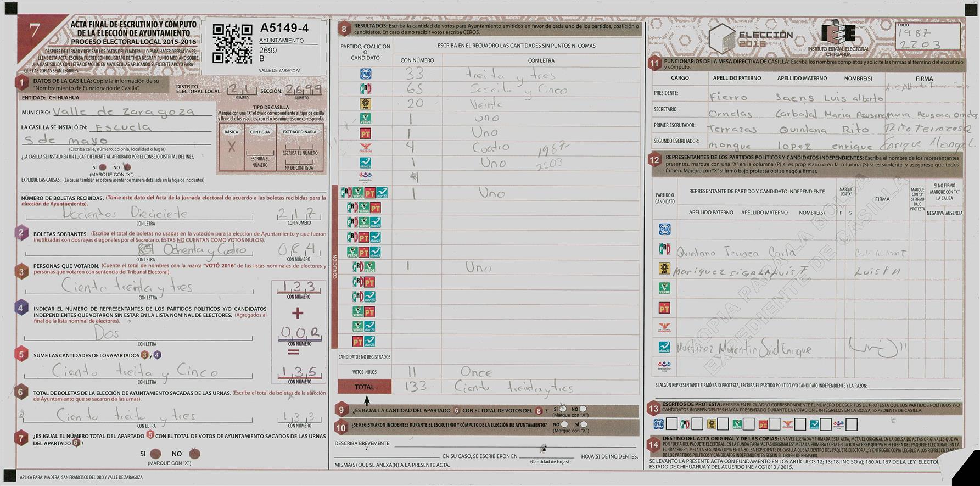Click the Encuentro Social logo in results table
980x486 pixels.
(365, 177)
